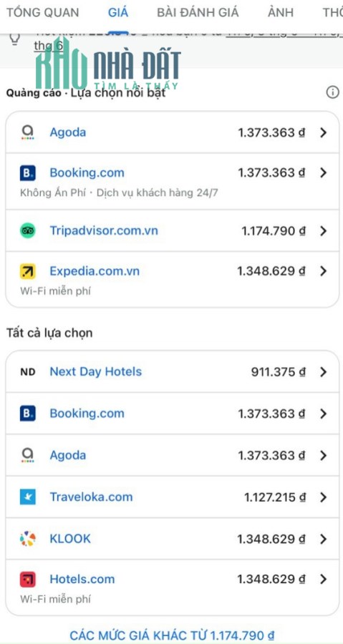The image size is (343, 644).
Task: Switch to the TỔNG QUAN tab
Action: tap(42, 12)
